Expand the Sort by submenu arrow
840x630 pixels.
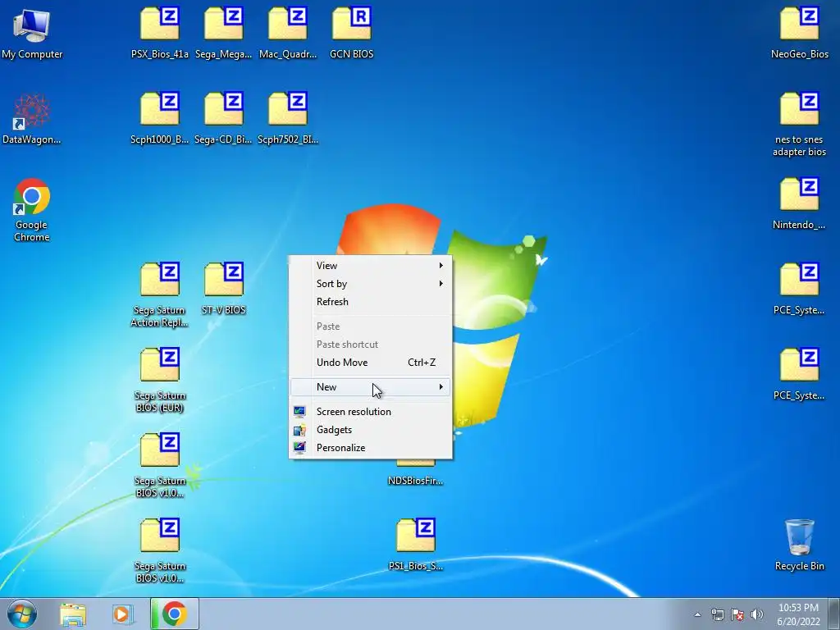click(x=441, y=283)
